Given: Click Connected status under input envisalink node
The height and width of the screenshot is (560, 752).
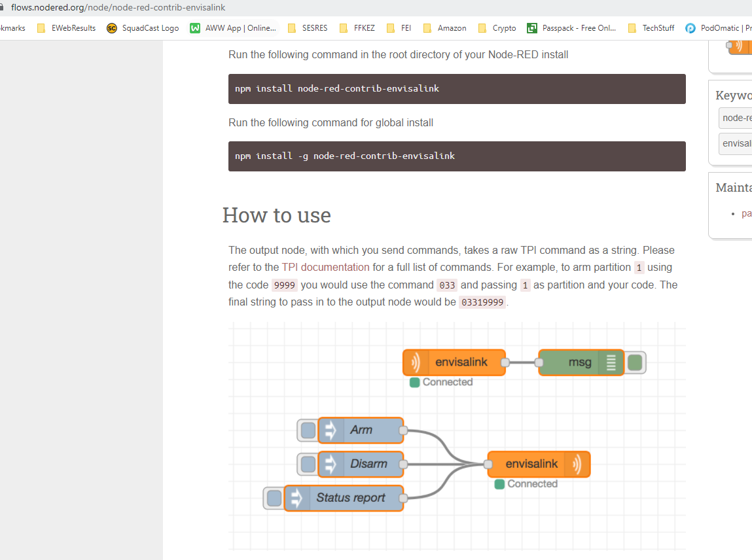Looking at the screenshot, I should click(x=442, y=383).
